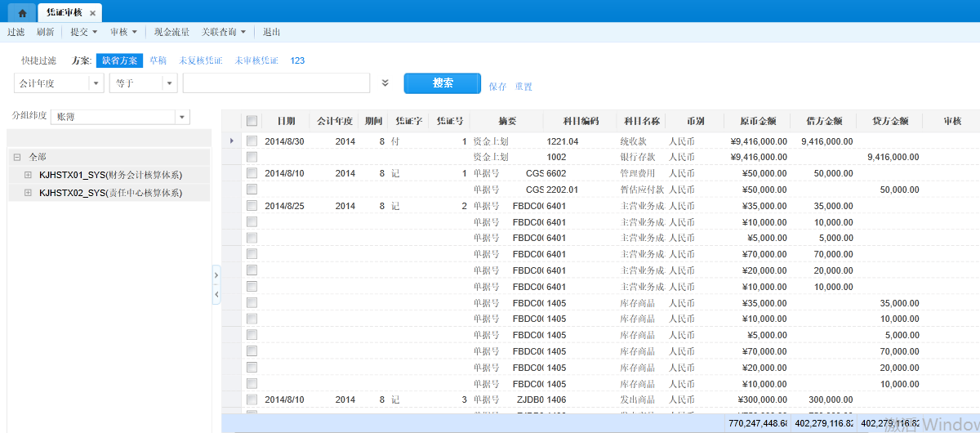Expand the advanced filter double-chevron icon

(x=385, y=83)
